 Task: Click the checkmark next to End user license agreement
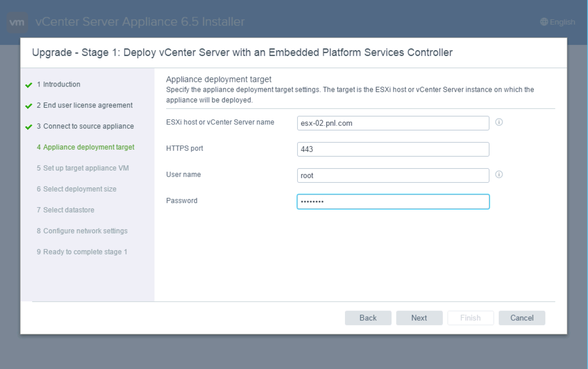click(x=29, y=106)
